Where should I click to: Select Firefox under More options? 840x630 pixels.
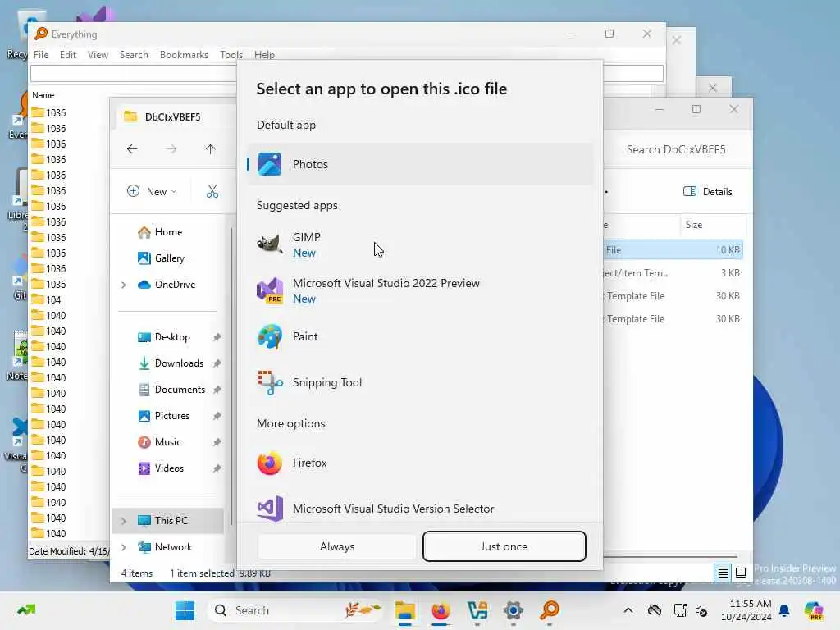[420, 463]
